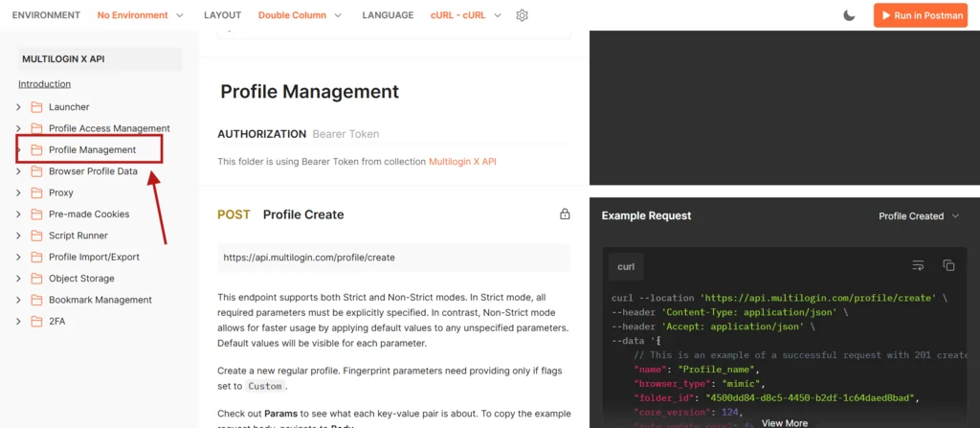Click the profile/create endpoint URL field
Image resolution: width=980 pixels, height=428 pixels.
click(394, 258)
